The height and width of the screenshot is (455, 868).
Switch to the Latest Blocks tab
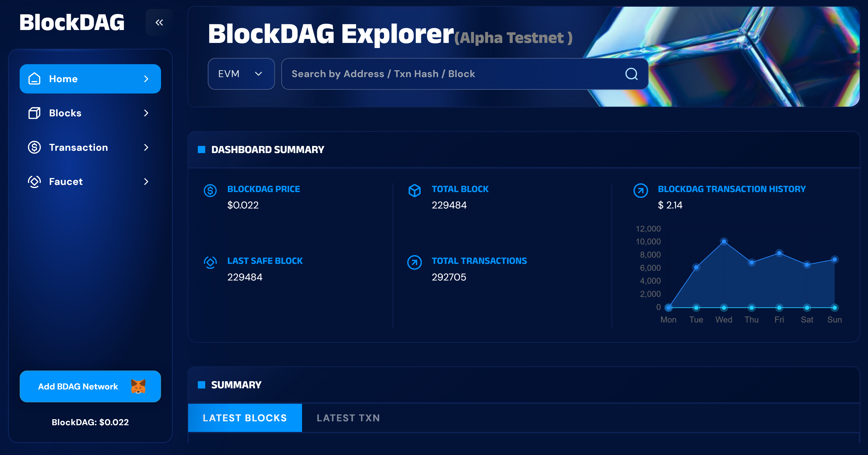(x=245, y=418)
